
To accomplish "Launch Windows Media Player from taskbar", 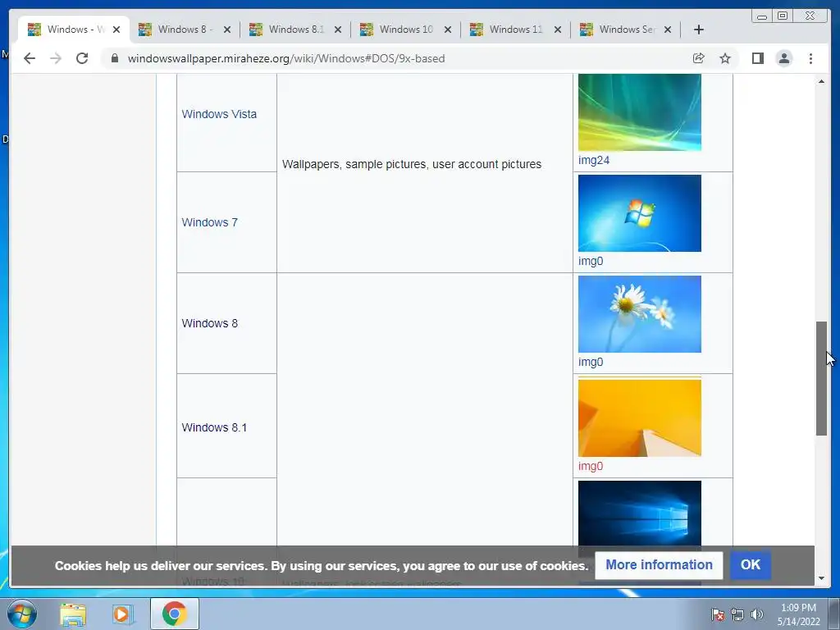I will [121, 614].
